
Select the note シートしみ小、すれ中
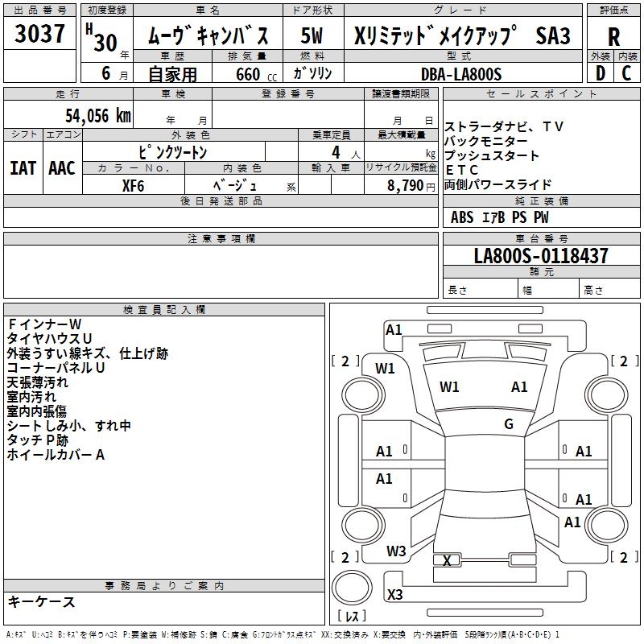point(69,426)
